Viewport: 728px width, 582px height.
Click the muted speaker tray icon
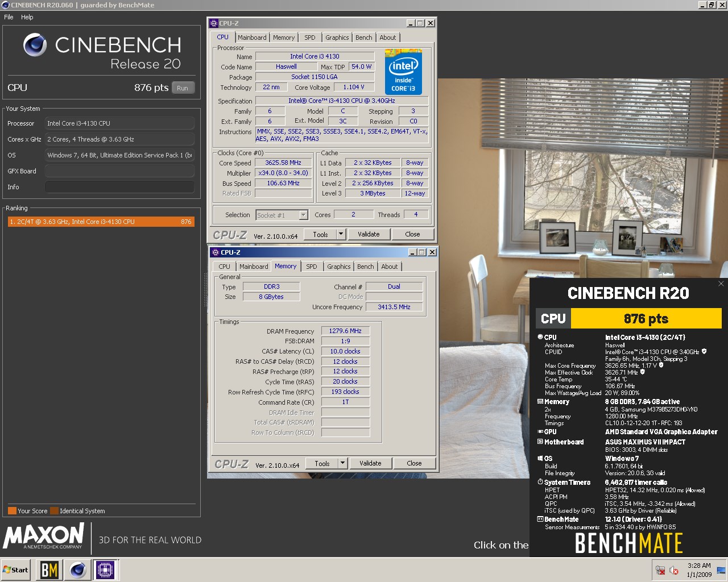675,570
